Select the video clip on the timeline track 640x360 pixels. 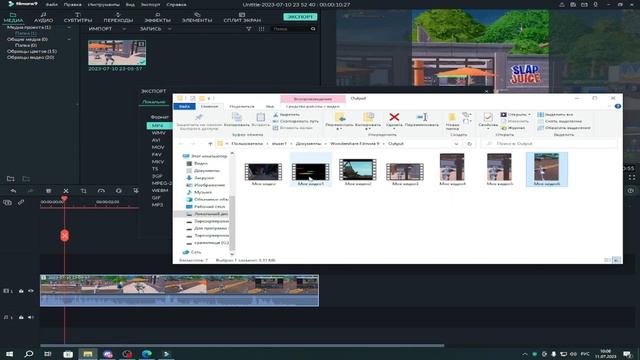[179, 291]
